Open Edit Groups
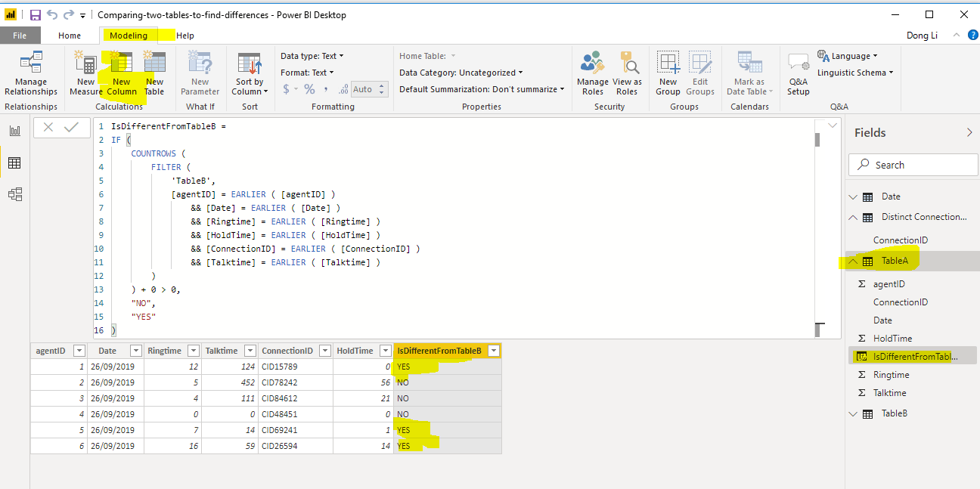 point(700,73)
